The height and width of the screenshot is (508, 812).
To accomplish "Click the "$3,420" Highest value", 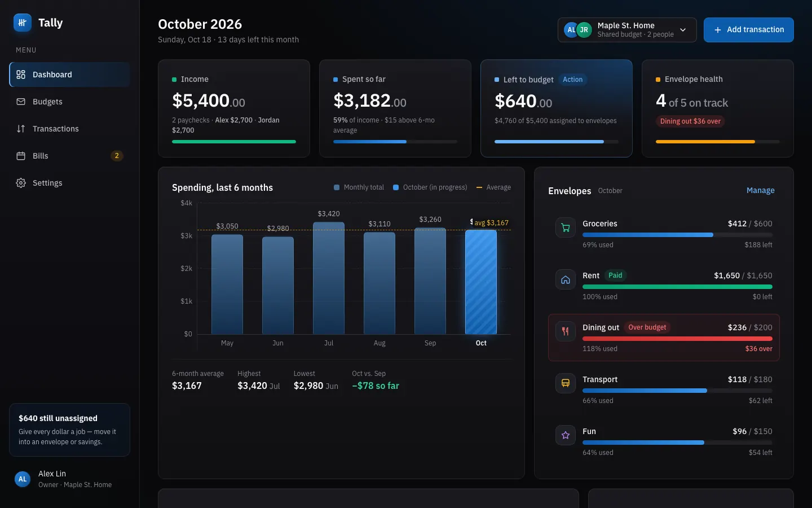I will [252, 386].
